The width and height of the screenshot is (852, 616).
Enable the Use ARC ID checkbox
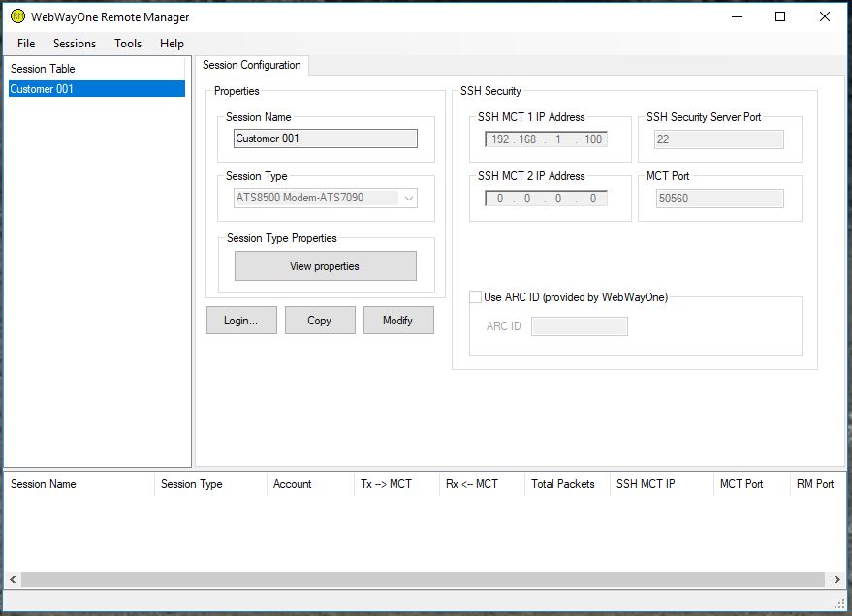[476, 297]
